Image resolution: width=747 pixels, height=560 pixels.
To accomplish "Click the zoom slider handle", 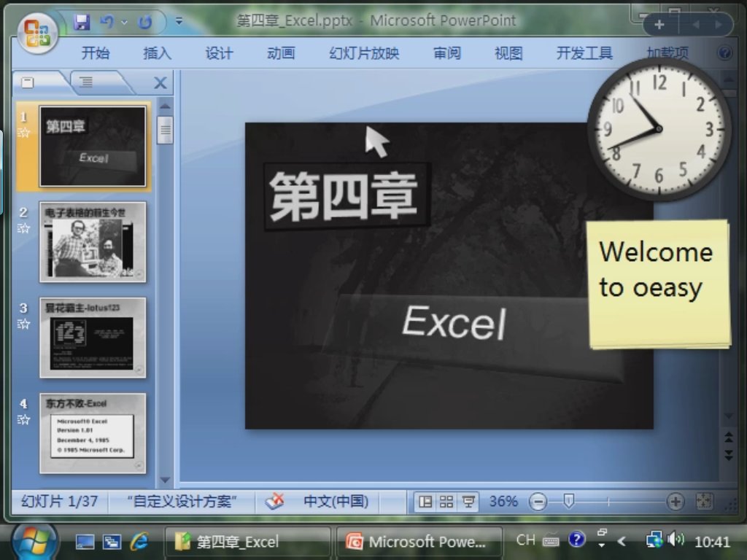I will pos(568,501).
